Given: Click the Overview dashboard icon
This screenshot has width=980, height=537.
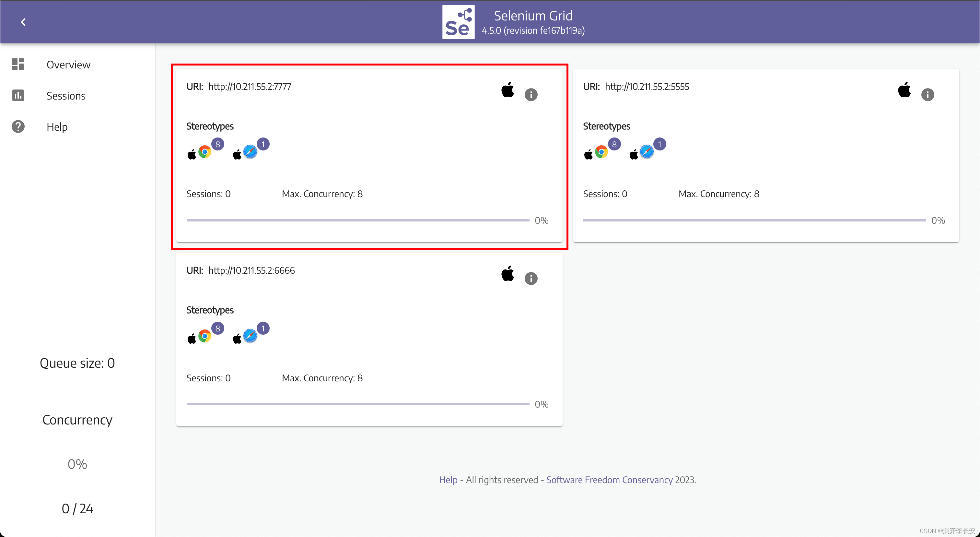Looking at the screenshot, I should click(x=18, y=64).
